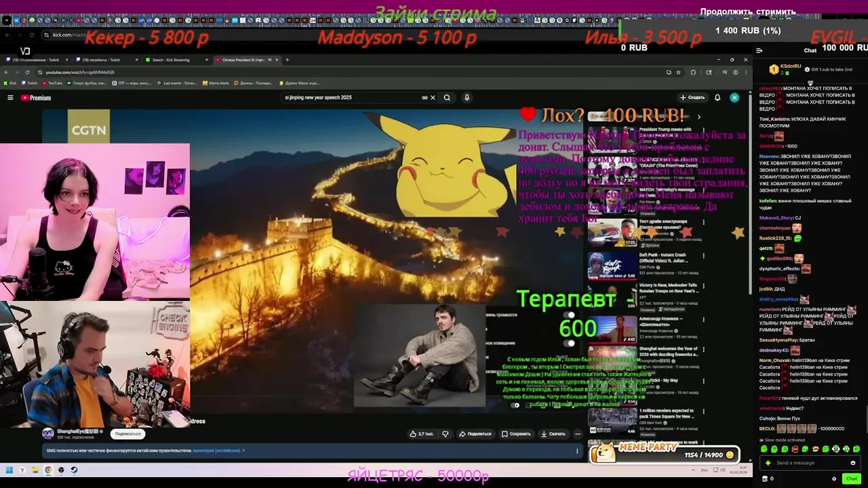
Task: Open a new browser tab
Action: click(287, 60)
